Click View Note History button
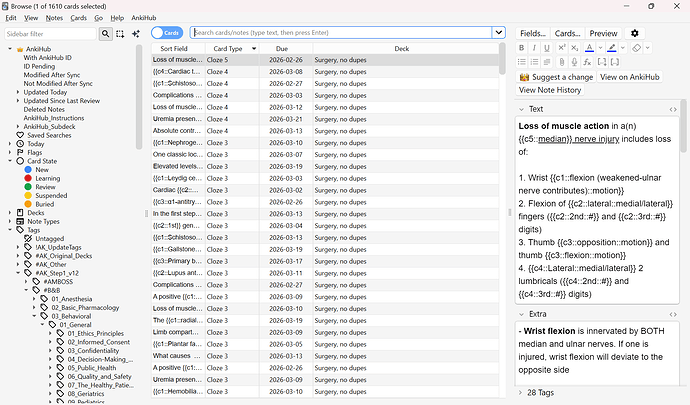Screen dimensions: 690x405 pos(550,90)
